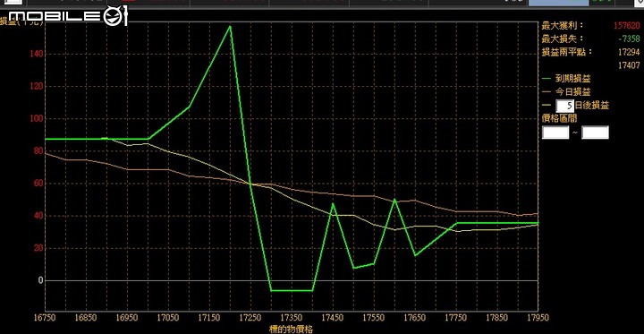
Task: Click the brown 今日損益 legend line swatch
Action: pyautogui.click(x=547, y=91)
